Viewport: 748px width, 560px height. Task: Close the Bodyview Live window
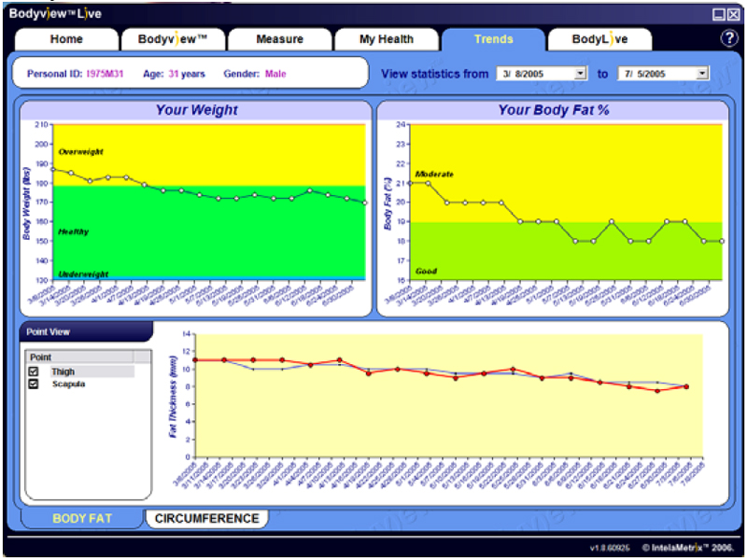[734, 14]
